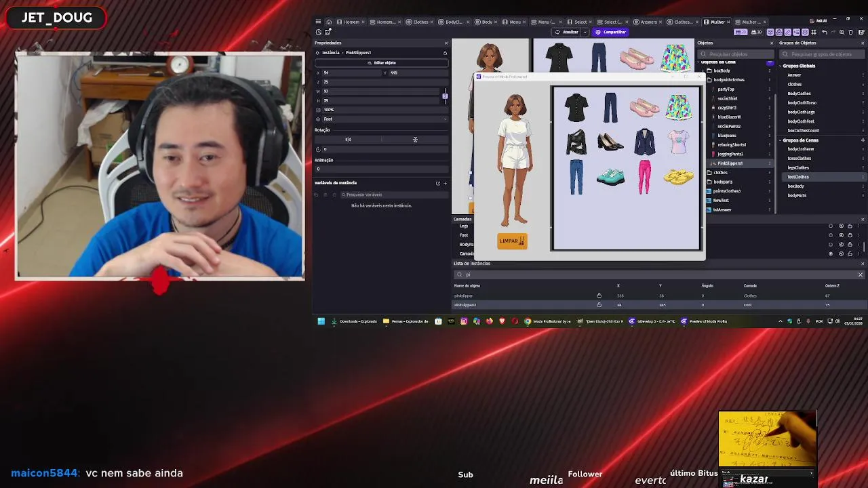
Task: Switch to 2D view toggle
Action: 741,32
